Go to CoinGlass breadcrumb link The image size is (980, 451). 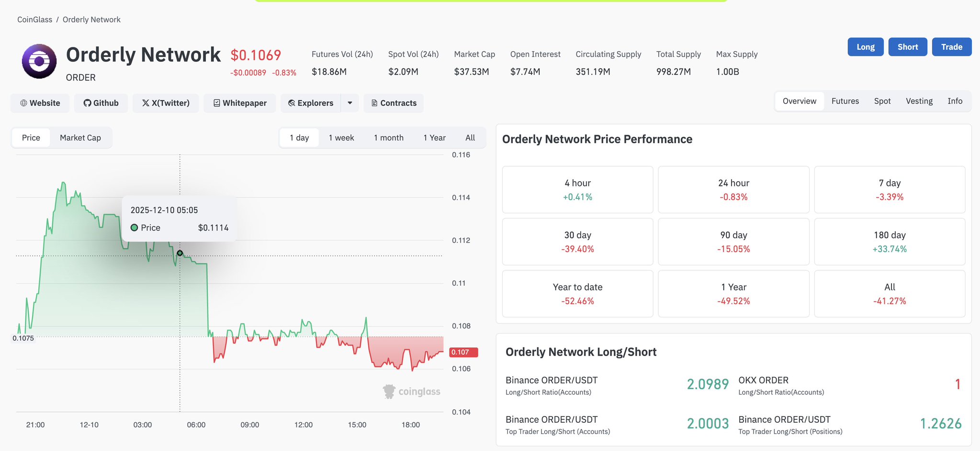tap(35, 20)
